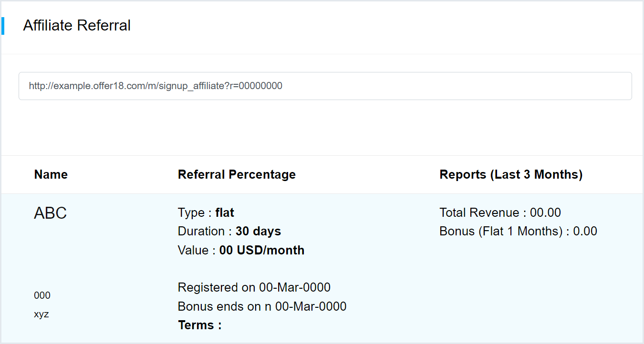Click the bold 30 days duration value
Screen dimensions: 644x344
pos(258,232)
